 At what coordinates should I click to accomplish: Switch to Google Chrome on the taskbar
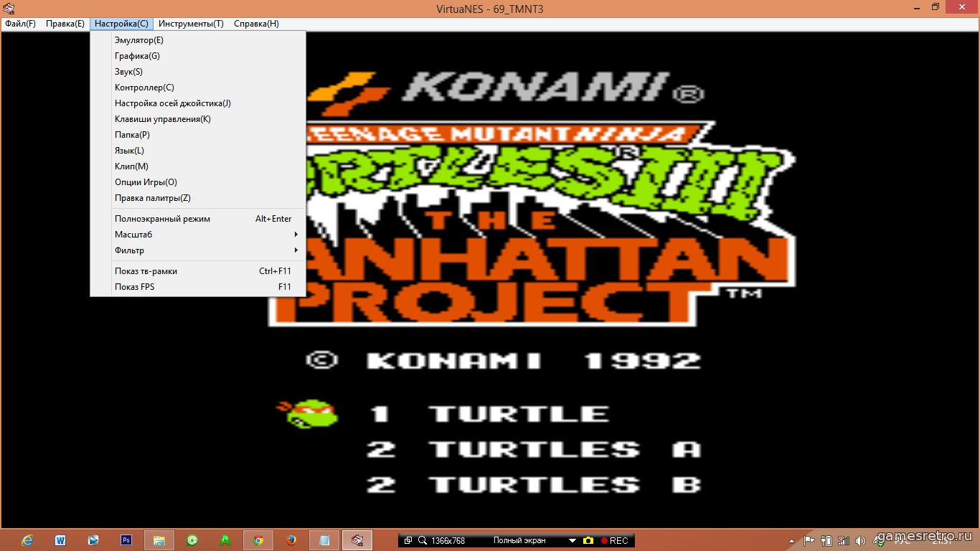click(258, 540)
